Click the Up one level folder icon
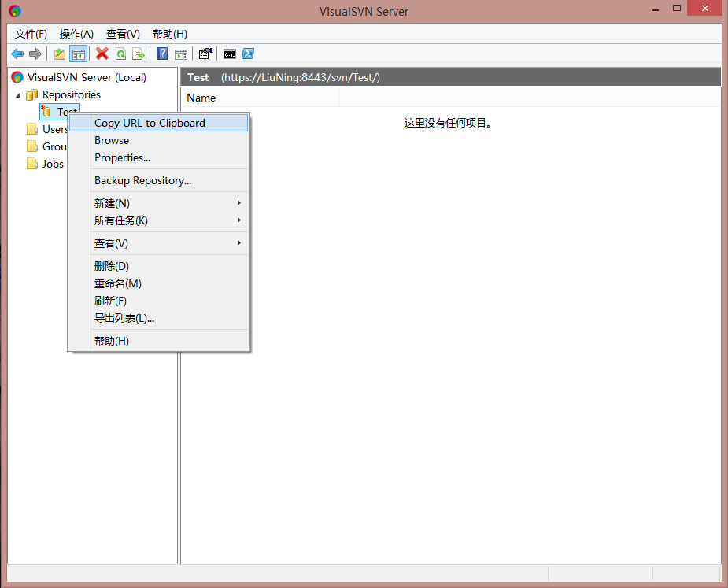 click(60, 54)
